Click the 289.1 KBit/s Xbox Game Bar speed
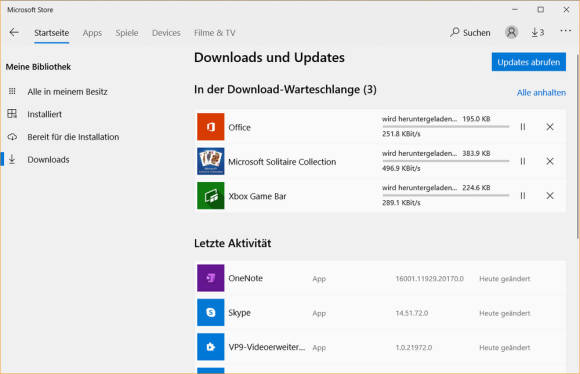Viewport: 580px width, 374px height. 401,203
